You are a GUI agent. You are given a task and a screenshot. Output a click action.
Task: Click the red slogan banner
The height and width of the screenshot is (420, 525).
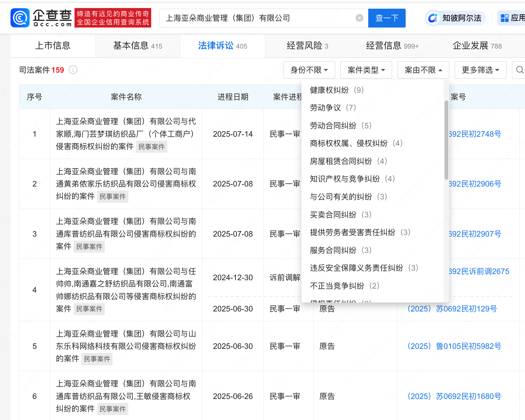click(113, 18)
